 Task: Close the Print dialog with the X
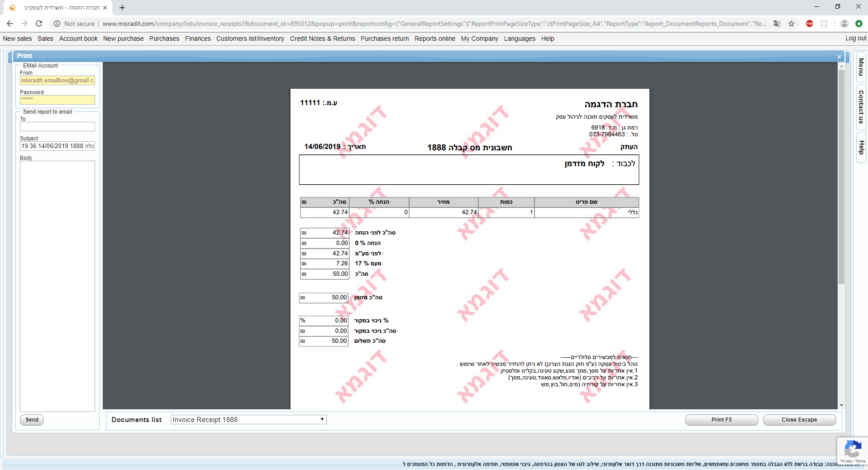[839, 57]
